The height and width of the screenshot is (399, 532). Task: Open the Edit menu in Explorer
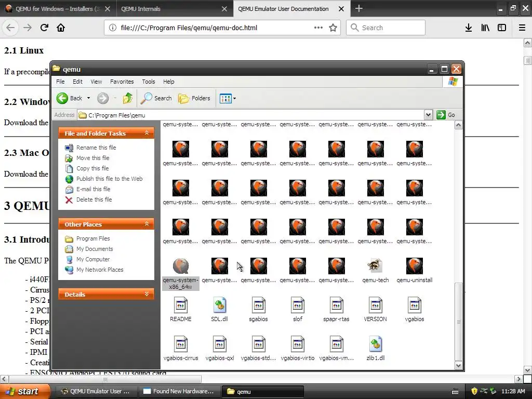77,82
